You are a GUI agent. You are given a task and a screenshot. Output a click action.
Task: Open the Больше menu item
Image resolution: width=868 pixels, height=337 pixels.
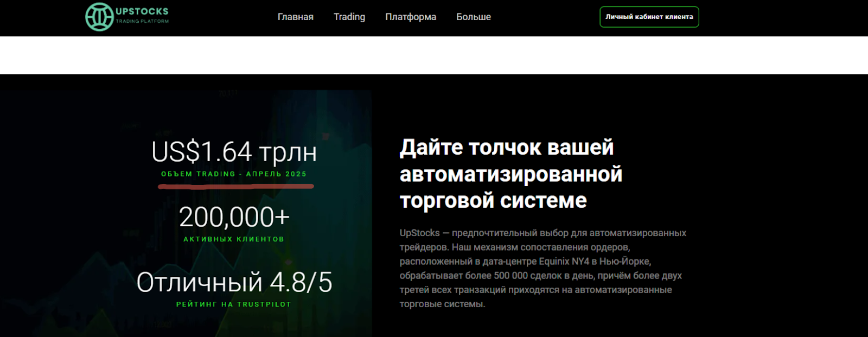tap(474, 17)
